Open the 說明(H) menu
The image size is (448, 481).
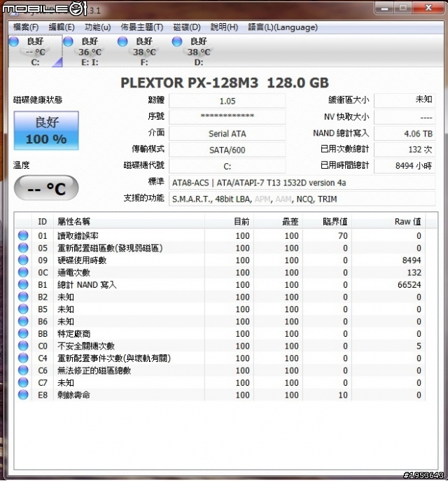click(x=224, y=27)
